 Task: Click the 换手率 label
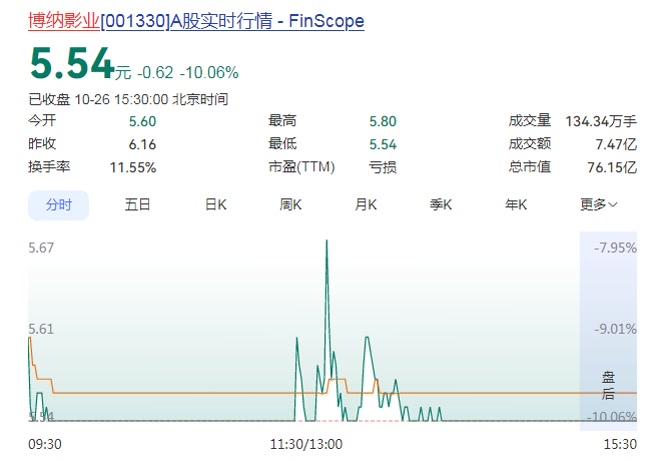(49, 167)
